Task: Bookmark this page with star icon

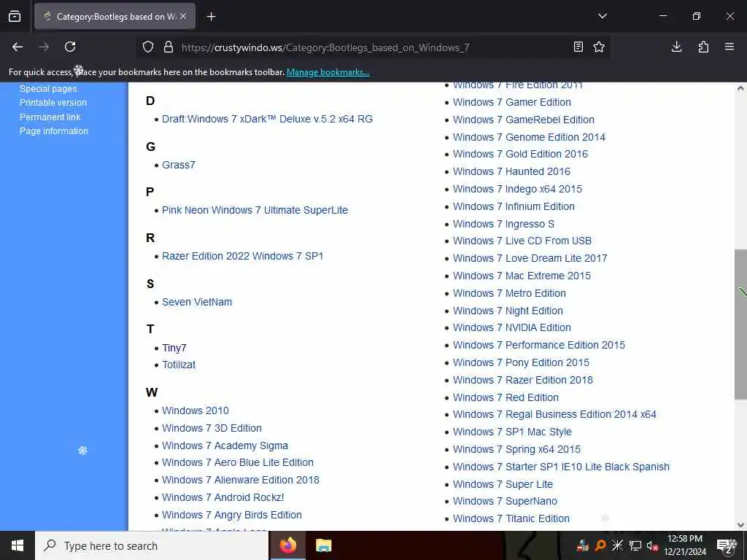Action: point(599,47)
